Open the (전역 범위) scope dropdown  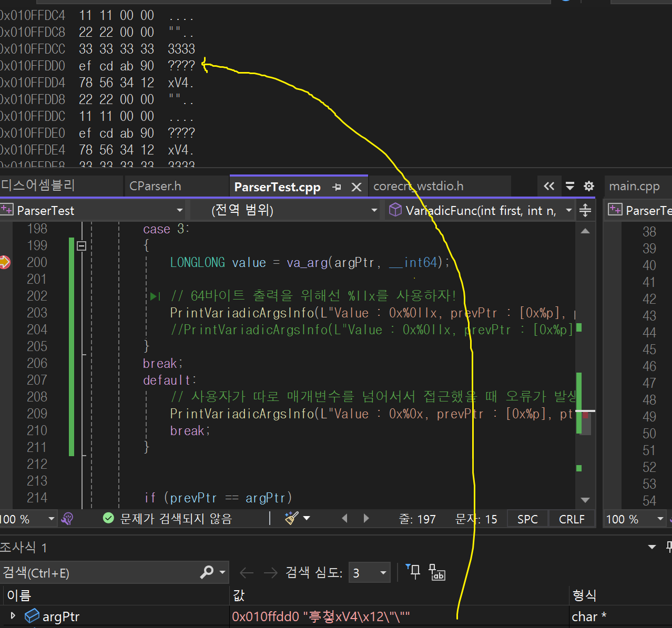286,210
